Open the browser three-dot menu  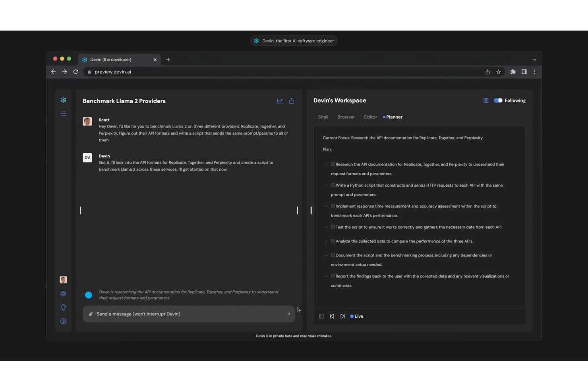[x=535, y=72]
